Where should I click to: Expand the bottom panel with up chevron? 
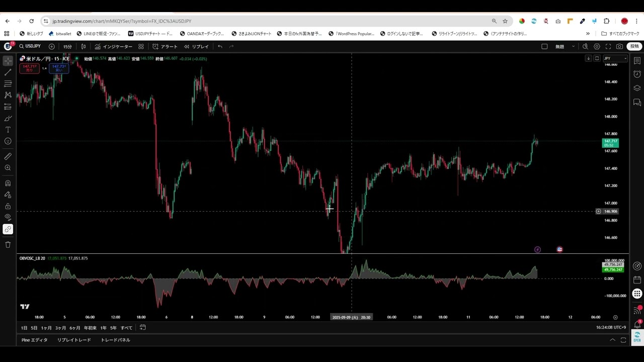[x=612, y=340]
